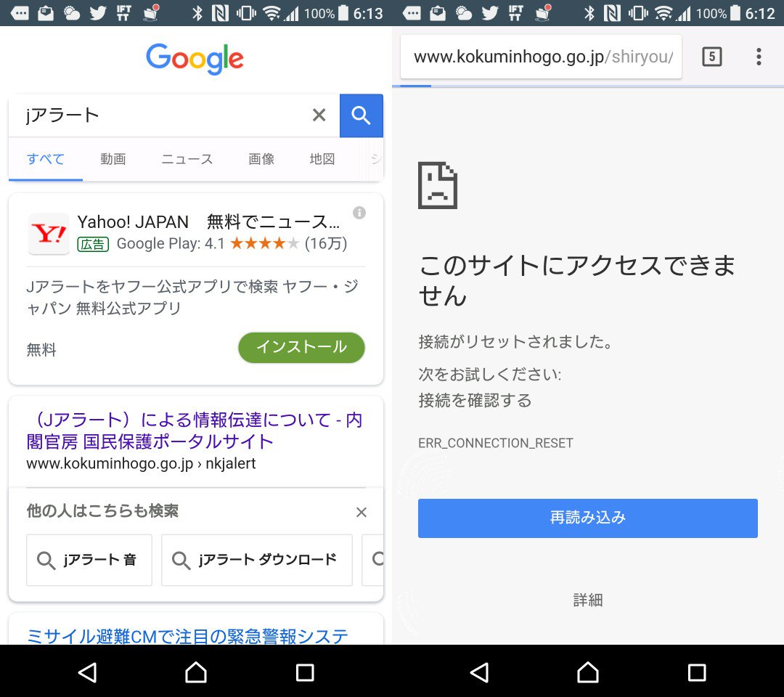
Task: Tap the Bluetooth icon in left status bar
Action: point(197,13)
